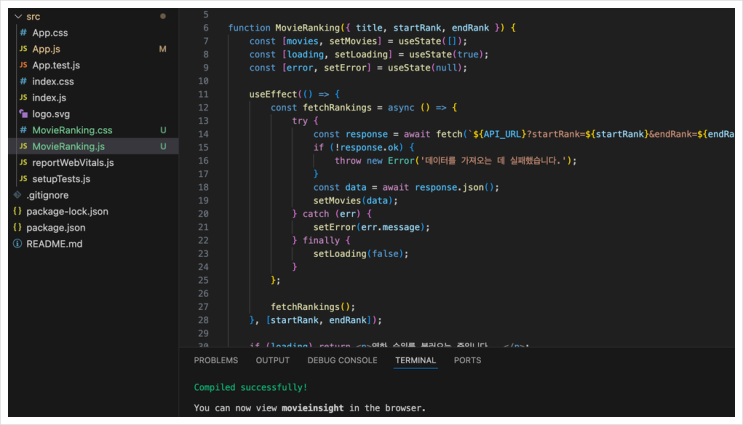The width and height of the screenshot is (743, 425).
Task: Click setError(err.message) on line 21
Action: [x=369, y=227]
